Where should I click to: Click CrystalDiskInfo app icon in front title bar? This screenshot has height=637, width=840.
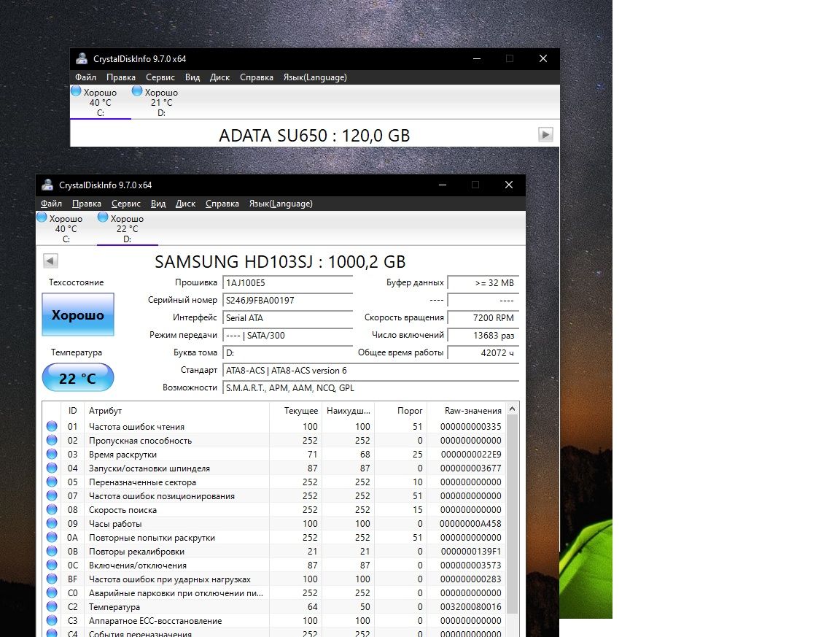coord(47,185)
